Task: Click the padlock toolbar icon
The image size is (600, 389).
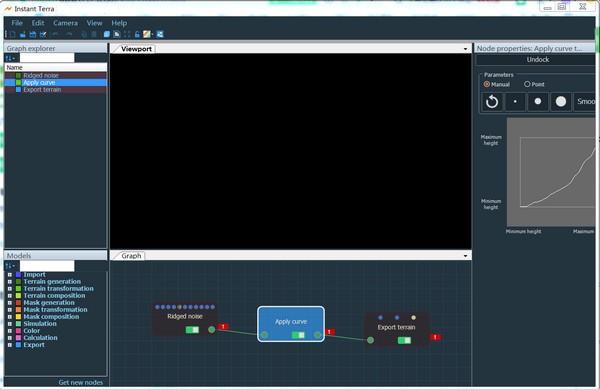Action: point(137,34)
